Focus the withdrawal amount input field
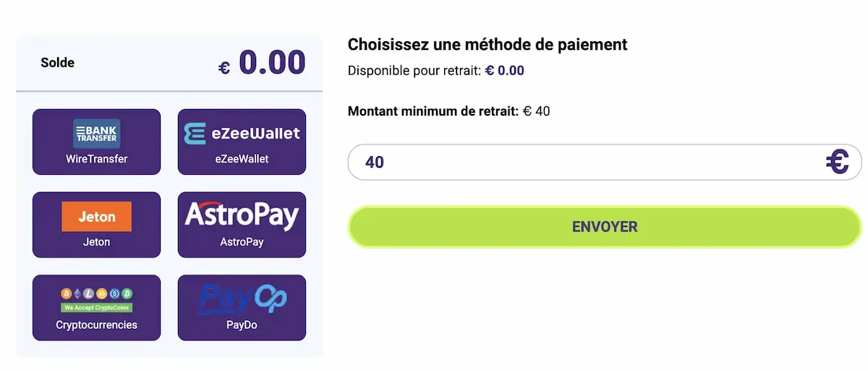This screenshot has height=370, width=868. 579,162
